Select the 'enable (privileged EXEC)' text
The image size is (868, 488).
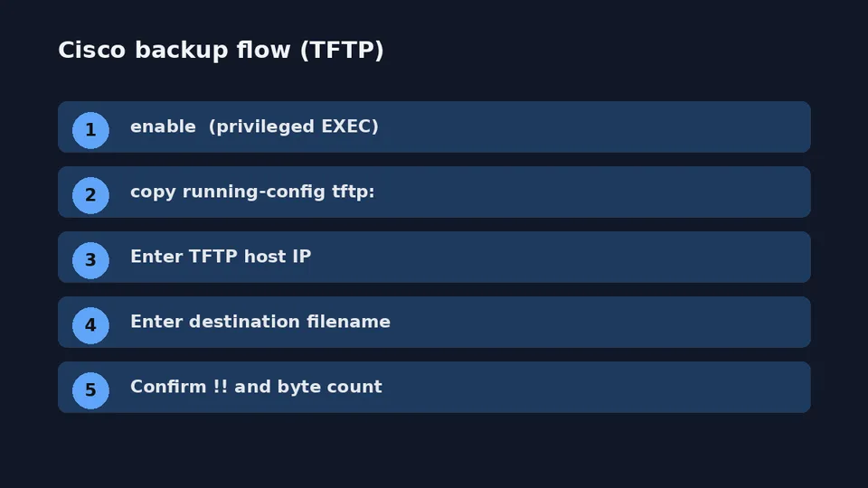(254, 127)
